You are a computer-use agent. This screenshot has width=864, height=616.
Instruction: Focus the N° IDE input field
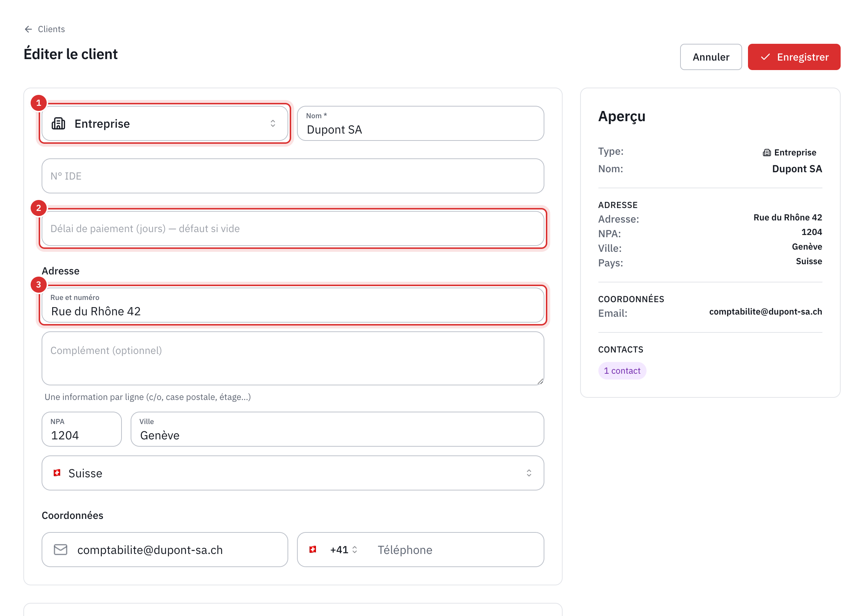pyautogui.click(x=293, y=176)
